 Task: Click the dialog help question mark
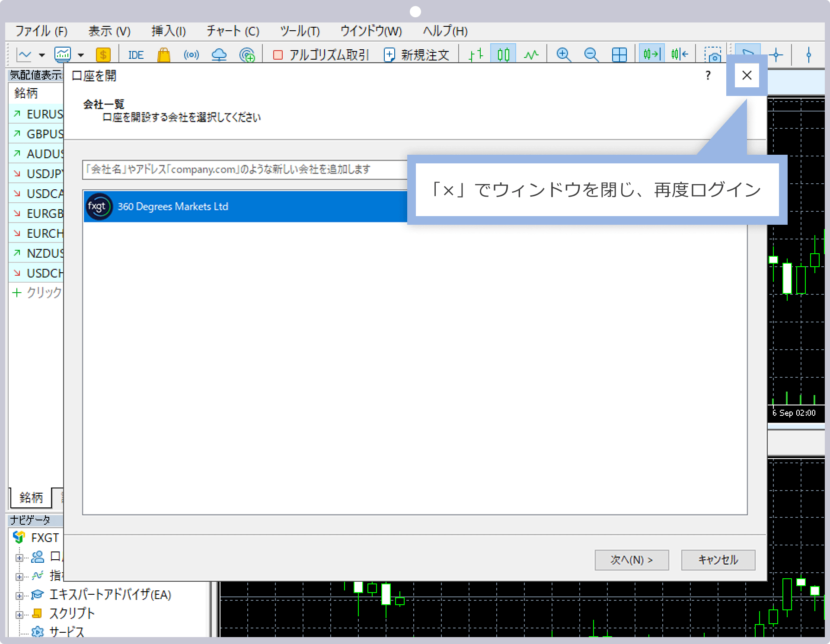coord(708,76)
